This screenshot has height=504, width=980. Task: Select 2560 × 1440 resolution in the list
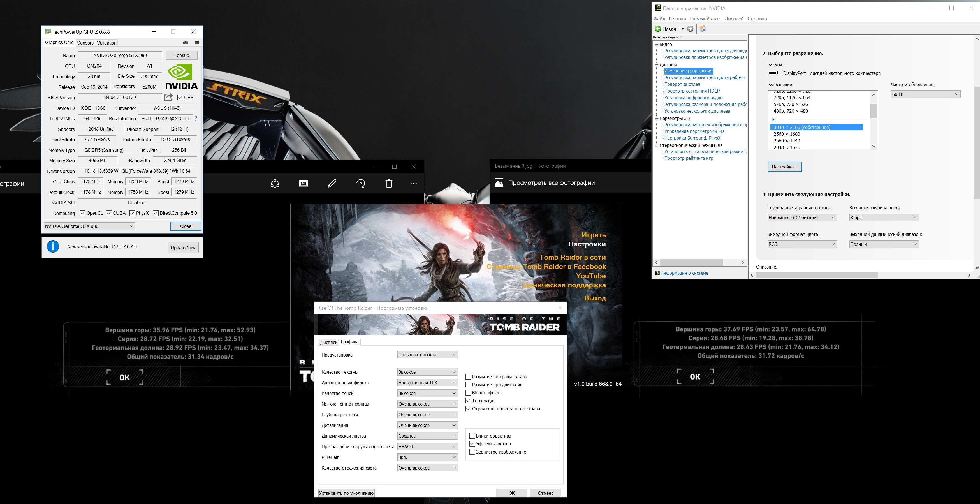787,141
